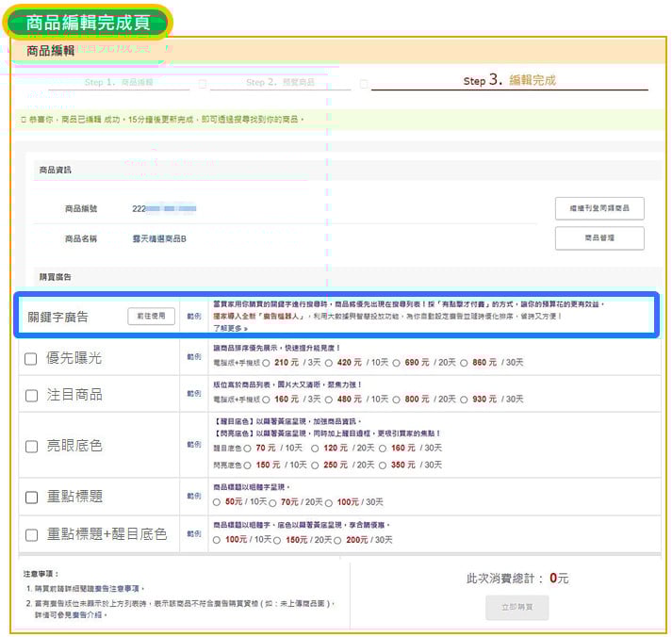
Task: Tick the 重點標題 checkbox
Action: 31,497
